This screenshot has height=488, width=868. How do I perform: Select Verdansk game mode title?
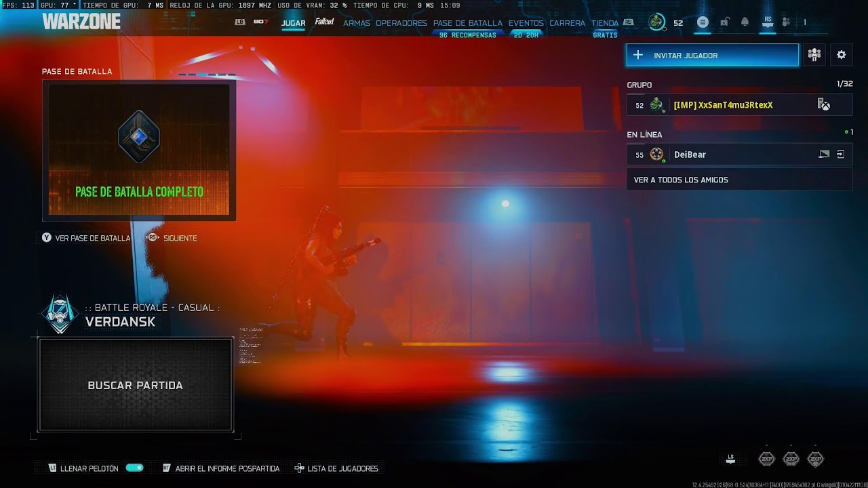pos(121,322)
